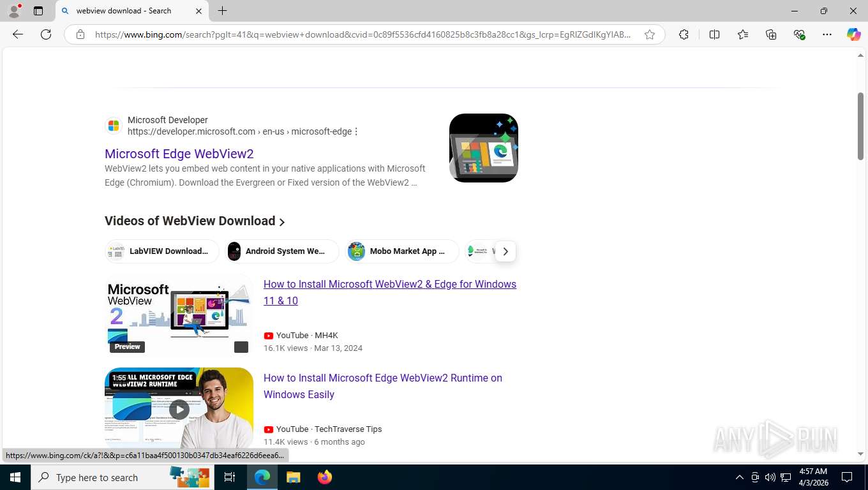This screenshot has width=868, height=490.
Task: Click the developer.microsoft.com URL breadcrumb
Action: coord(239,131)
